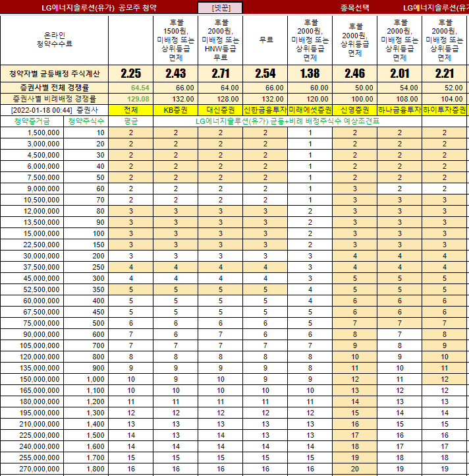Select the 대신증권 column header
The height and width of the screenshot is (476, 469).
pos(221,110)
